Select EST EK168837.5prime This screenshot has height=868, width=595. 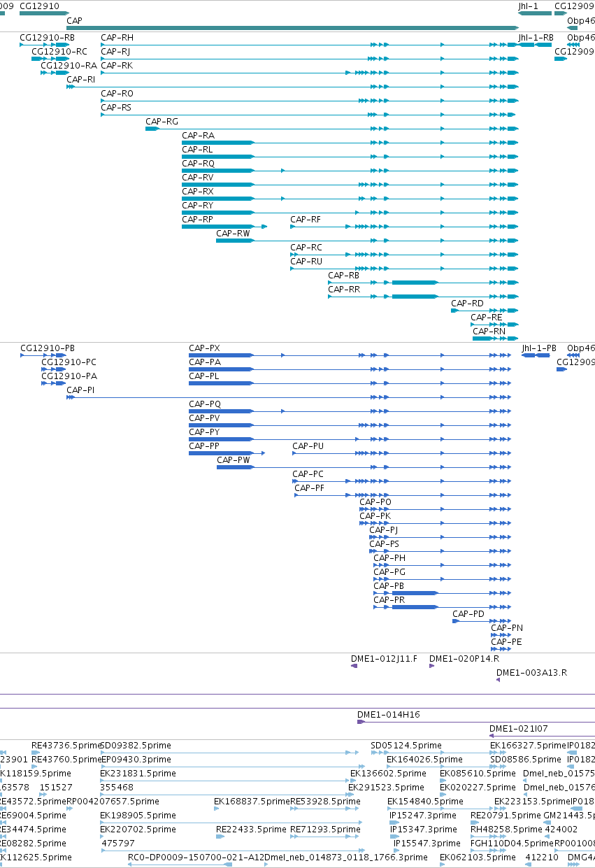click(x=217, y=809)
